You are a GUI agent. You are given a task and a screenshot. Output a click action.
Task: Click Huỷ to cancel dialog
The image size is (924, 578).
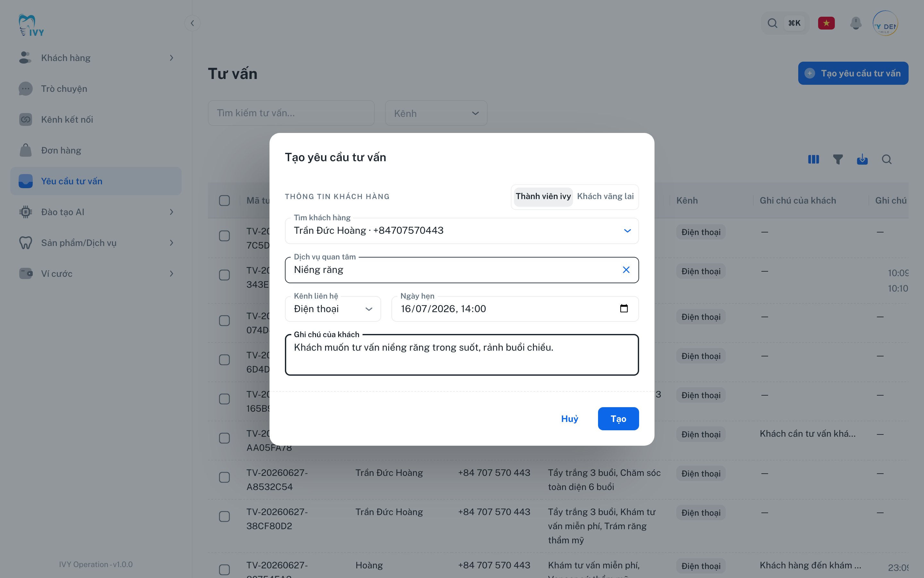[570, 419]
